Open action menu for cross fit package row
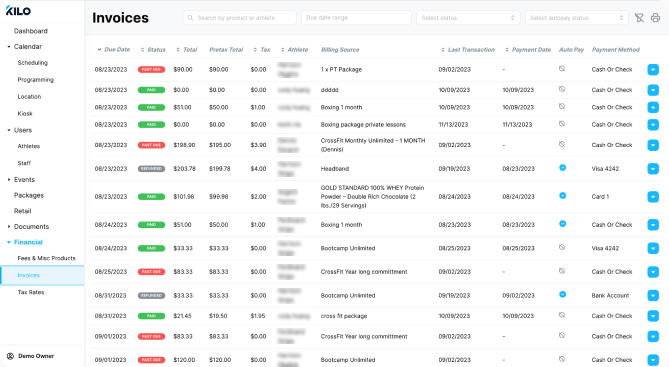Screen dimensions: 669x367 point(653,316)
